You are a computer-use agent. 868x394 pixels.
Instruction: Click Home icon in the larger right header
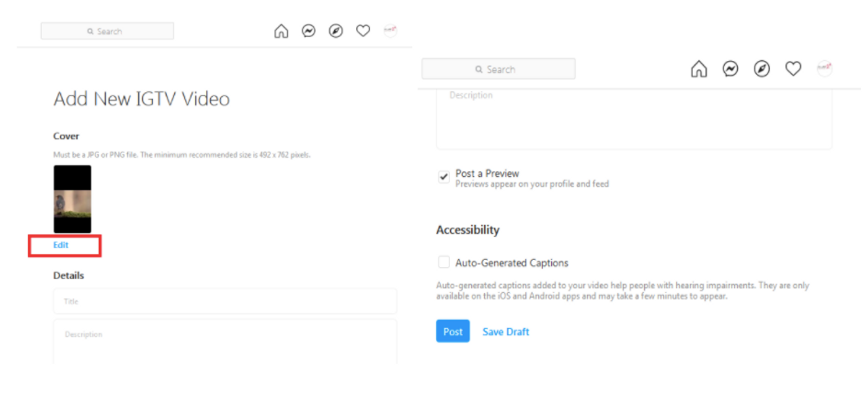[x=699, y=69]
